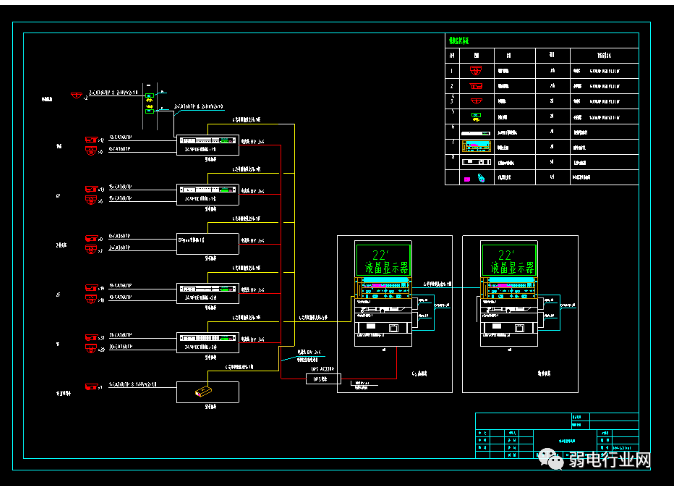Select the red camera symbol in legend row 1
The image size is (677, 486).
pyautogui.click(x=477, y=71)
